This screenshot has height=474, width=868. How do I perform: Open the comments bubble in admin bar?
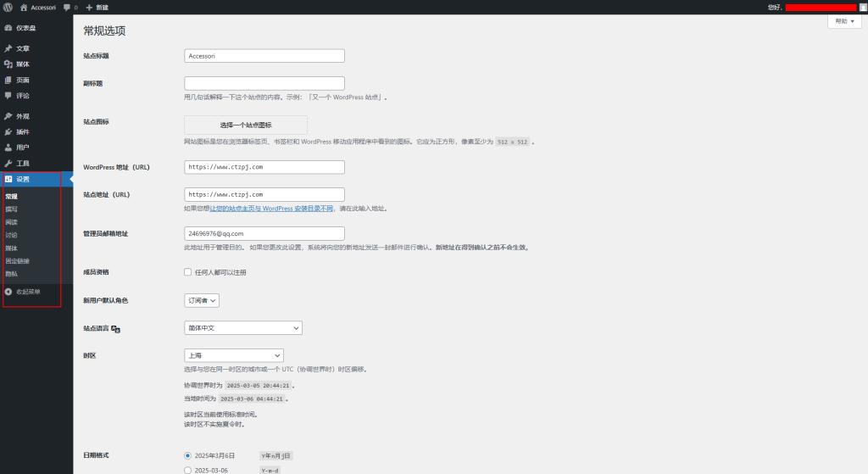pyautogui.click(x=67, y=8)
